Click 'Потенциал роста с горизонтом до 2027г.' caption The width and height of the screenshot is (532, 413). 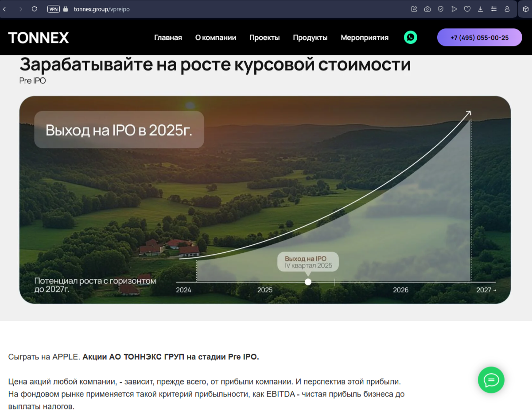click(95, 285)
